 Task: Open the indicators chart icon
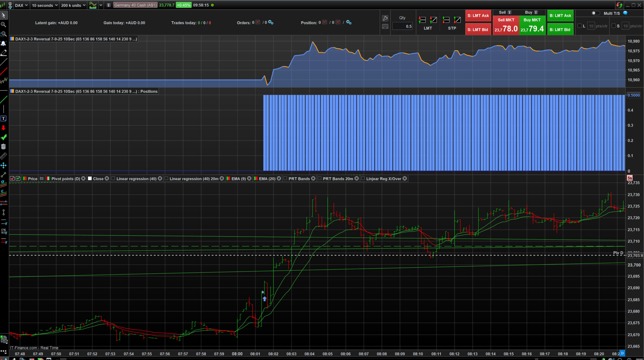point(93,5)
